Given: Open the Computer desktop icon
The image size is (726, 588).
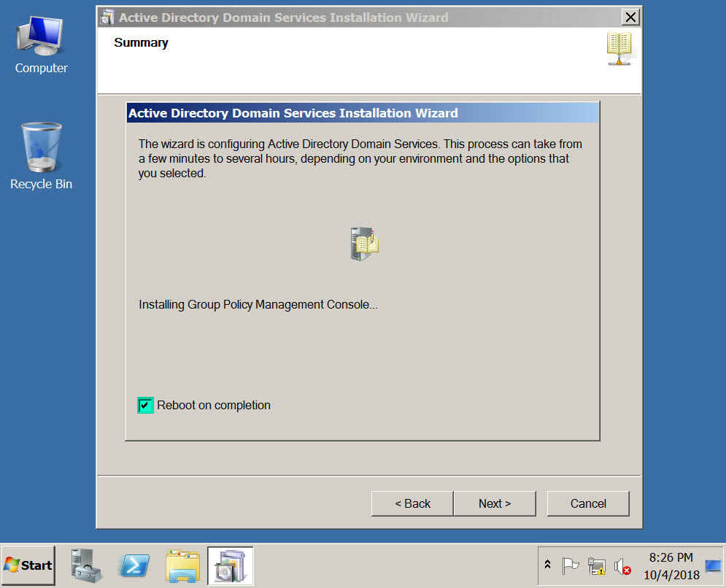Looking at the screenshot, I should [41, 45].
